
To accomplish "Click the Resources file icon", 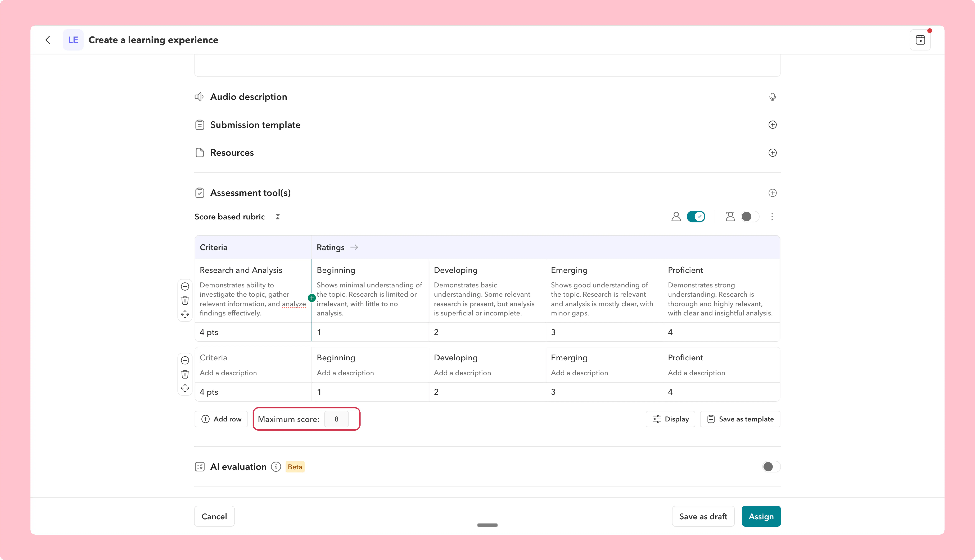I will 200,153.
